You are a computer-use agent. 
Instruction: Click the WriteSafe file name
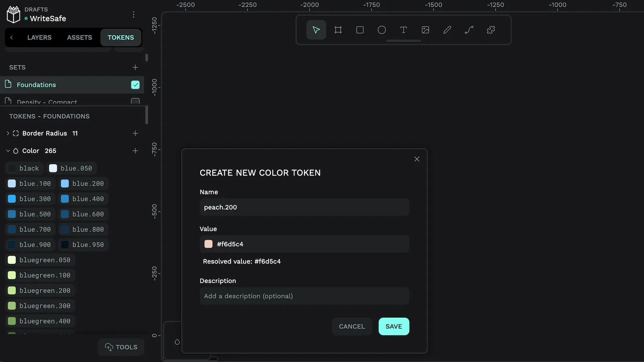click(48, 19)
